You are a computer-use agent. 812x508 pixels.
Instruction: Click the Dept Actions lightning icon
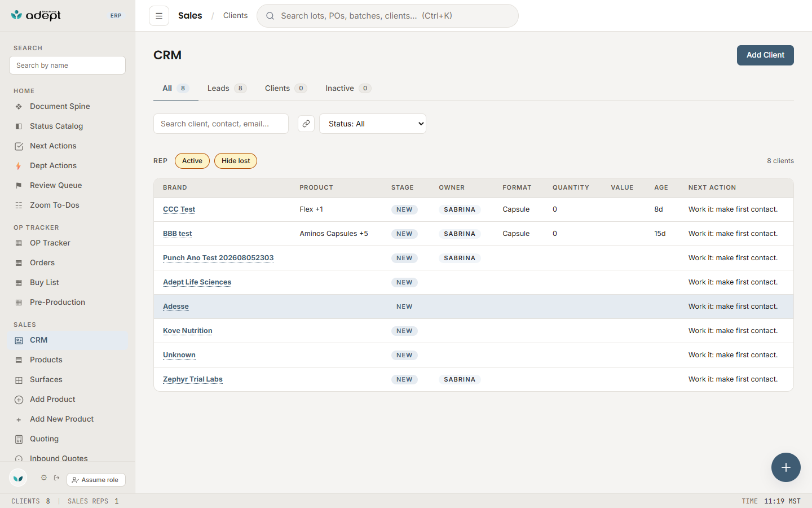coord(19,166)
